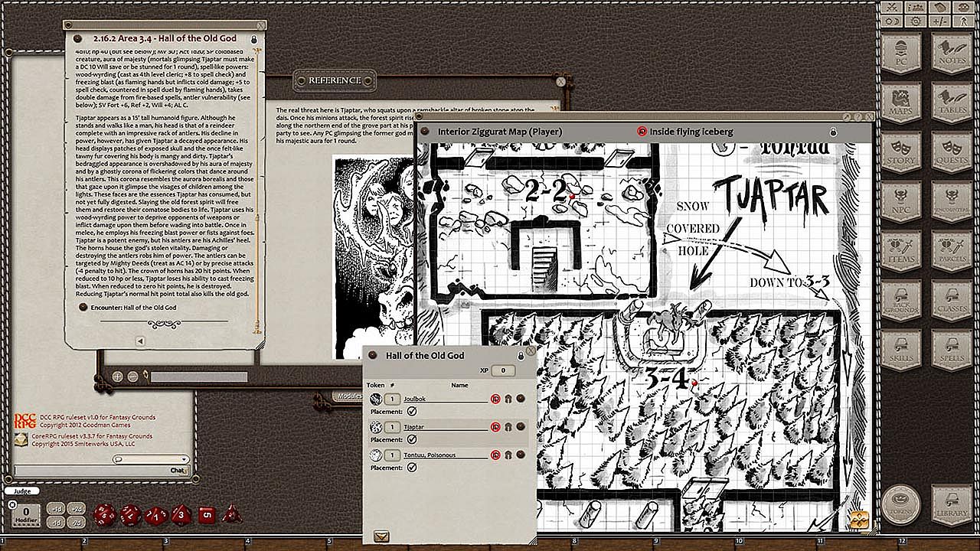This screenshot has width=980, height=551.
Task: Open the NPC sidebar button
Action: 900,202
